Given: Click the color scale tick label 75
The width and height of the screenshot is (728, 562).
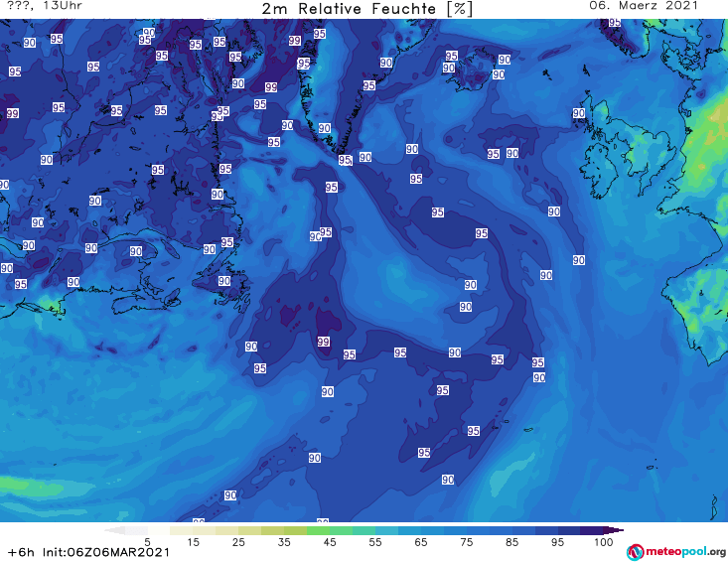Looking at the screenshot, I should point(466,542).
